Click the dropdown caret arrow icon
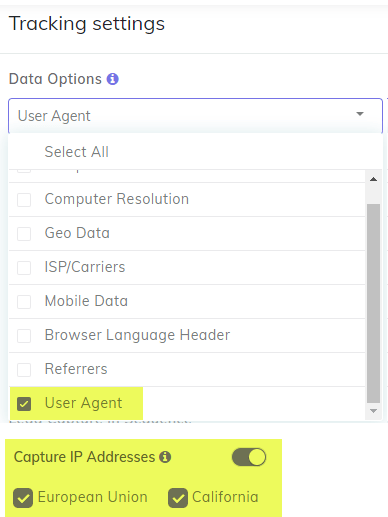Viewport: 388px width, 517px height. click(x=360, y=114)
